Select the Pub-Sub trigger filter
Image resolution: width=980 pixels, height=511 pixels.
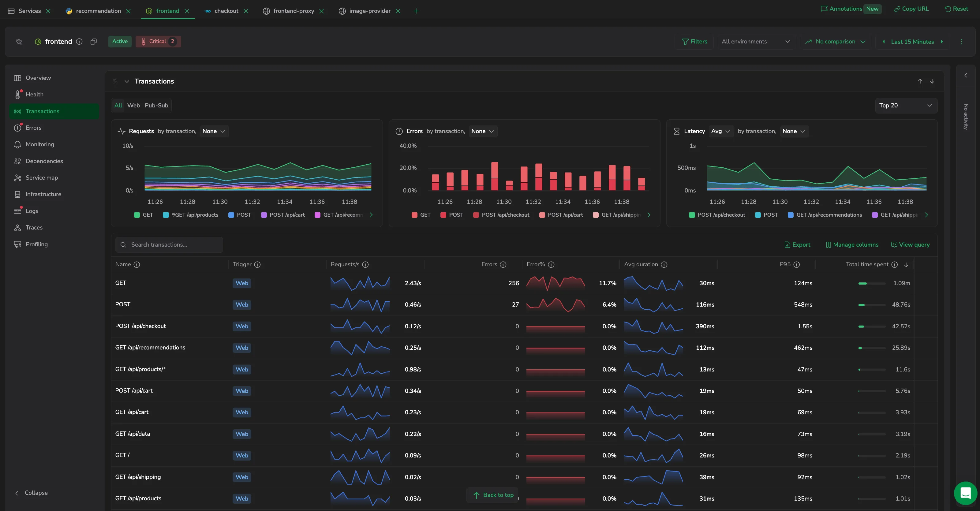(x=156, y=105)
